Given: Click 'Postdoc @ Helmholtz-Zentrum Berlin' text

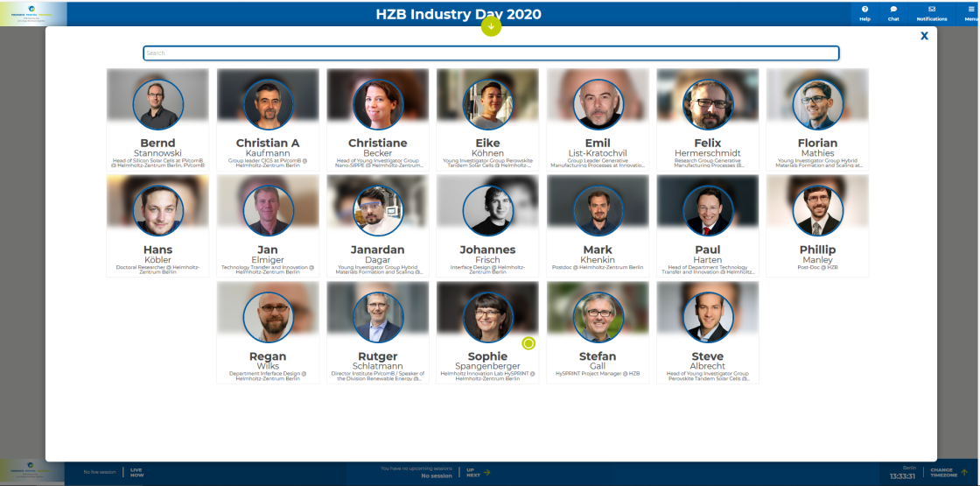Looking at the screenshot, I should (598, 268).
